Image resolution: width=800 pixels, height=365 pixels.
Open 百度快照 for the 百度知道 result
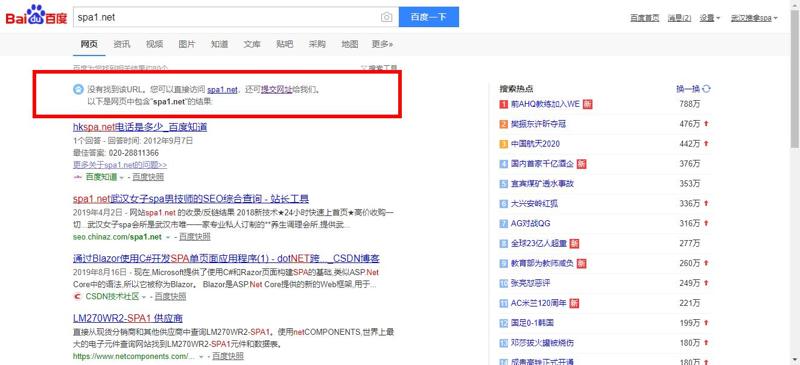click(x=148, y=177)
